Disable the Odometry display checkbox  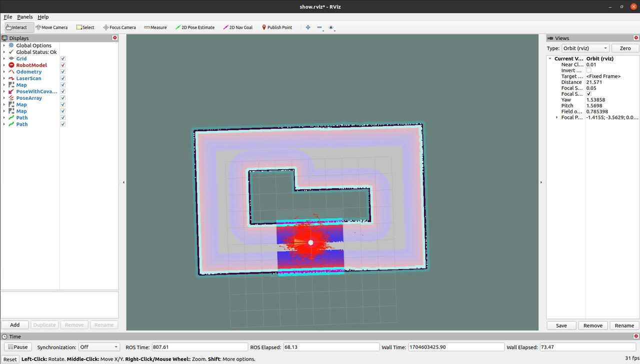click(x=63, y=72)
